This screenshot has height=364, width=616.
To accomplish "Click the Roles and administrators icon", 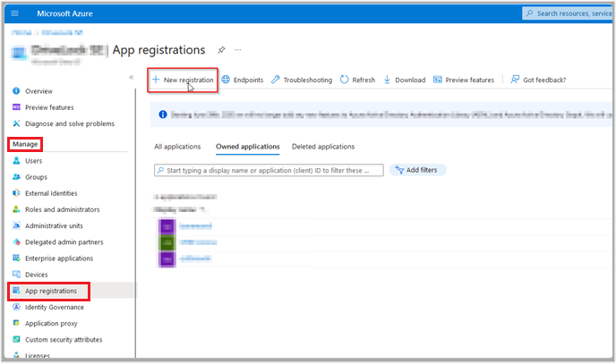I will [x=16, y=209].
